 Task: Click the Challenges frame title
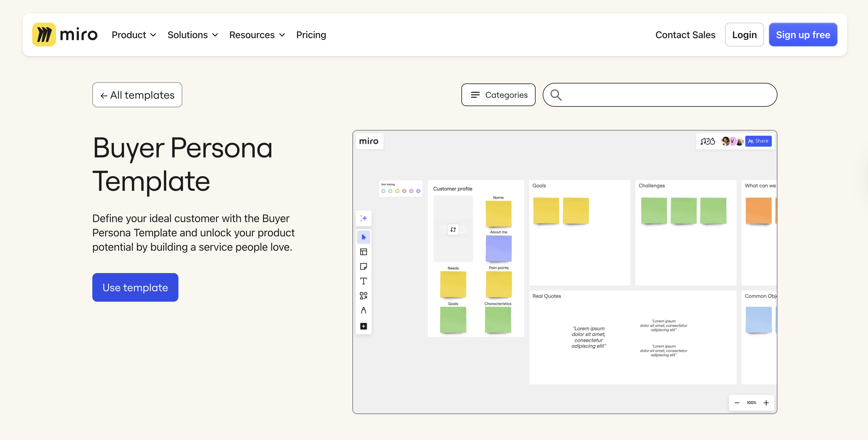point(652,185)
